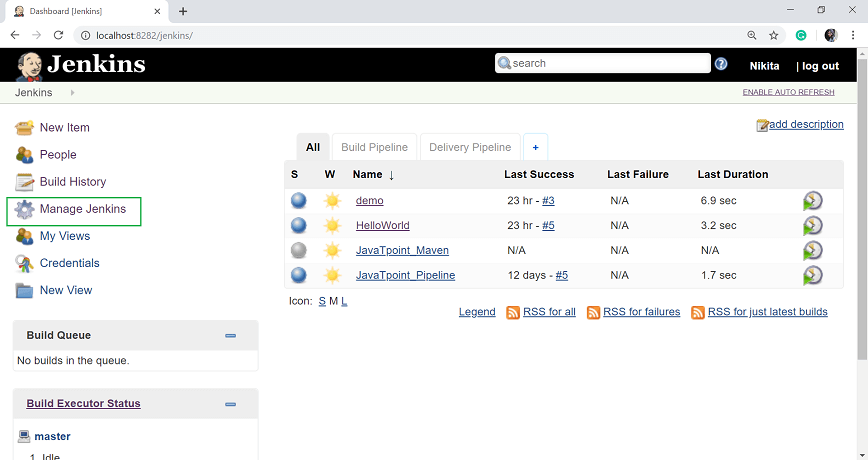
Task: Click the Manage Jenkins gear icon
Action: (x=24, y=209)
